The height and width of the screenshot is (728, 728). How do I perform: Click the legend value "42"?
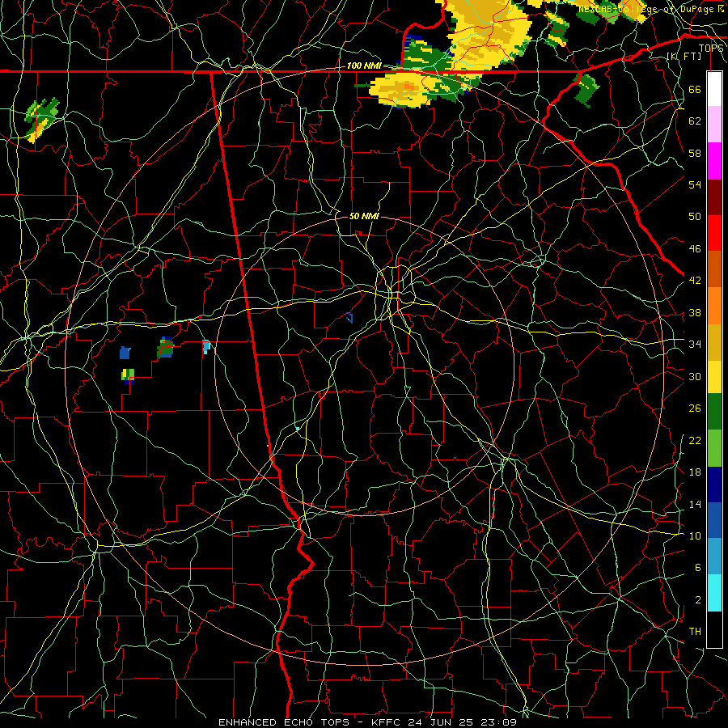695,281
